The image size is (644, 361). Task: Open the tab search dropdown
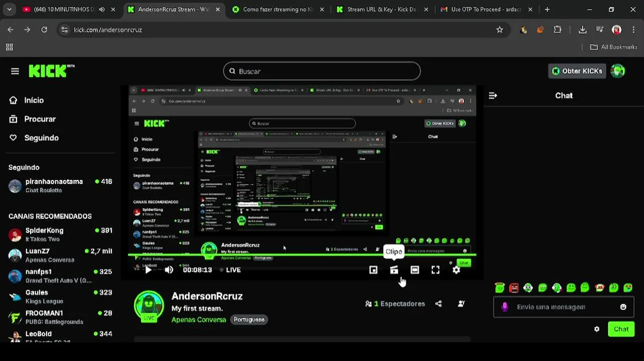click(x=9, y=10)
